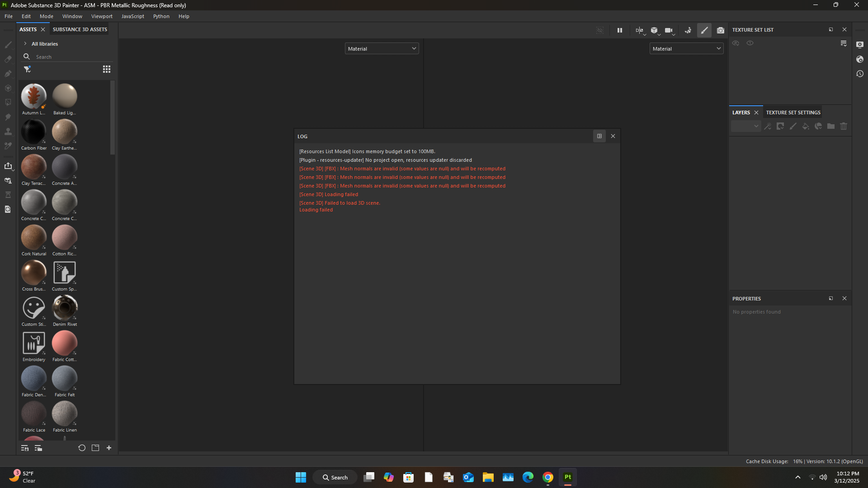Open the blend mode dropdown in Layers panel
868x488 pixels.
point(745,127)
